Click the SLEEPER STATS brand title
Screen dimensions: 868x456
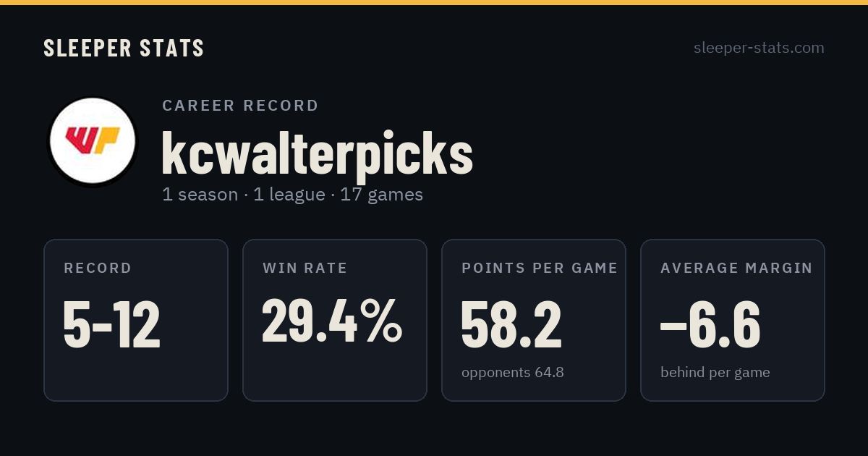[124, 48]
